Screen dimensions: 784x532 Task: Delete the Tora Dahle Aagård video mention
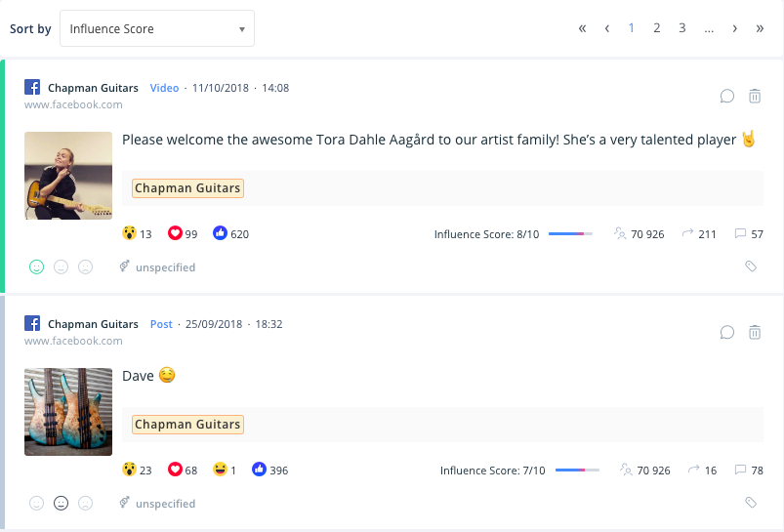pos(755,96)
